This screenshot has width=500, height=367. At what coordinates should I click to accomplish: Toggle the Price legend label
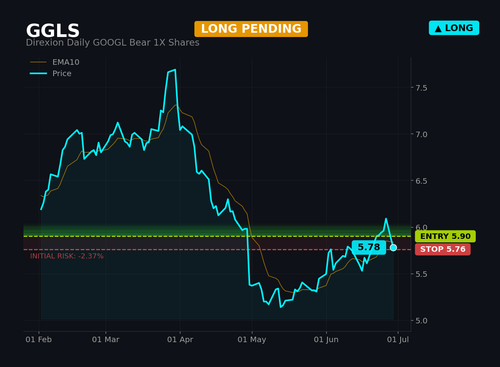(x=62, y=73)
